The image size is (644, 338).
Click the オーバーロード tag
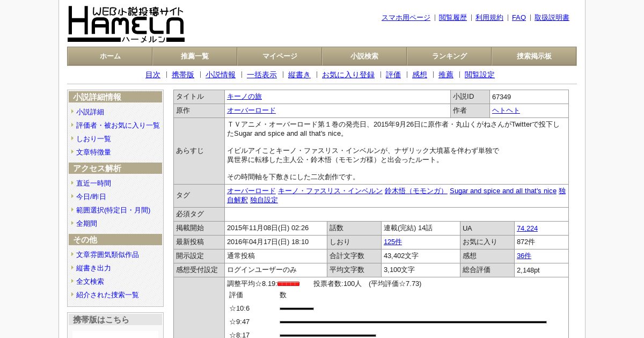(251, 191)
